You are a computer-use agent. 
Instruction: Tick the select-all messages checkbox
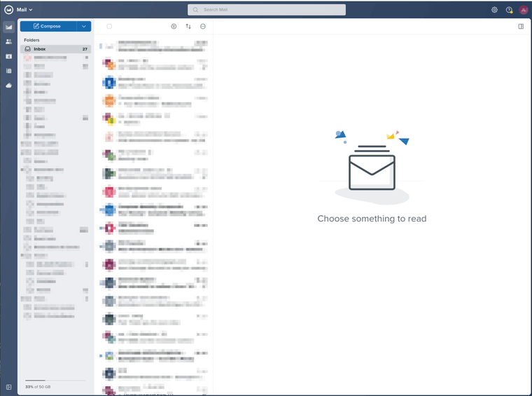tap(109, 26)
